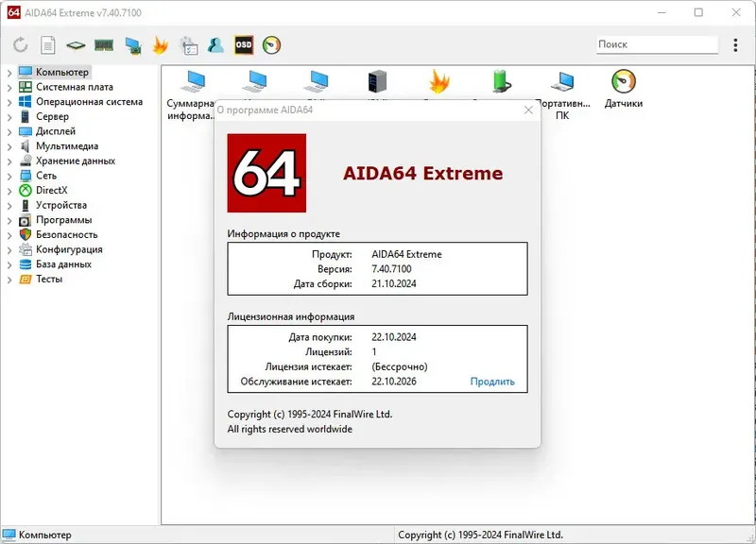Click the status bar copyright text
Image resolution: width=756 pixels, height=544 pixels.
(x=480, y=535)
